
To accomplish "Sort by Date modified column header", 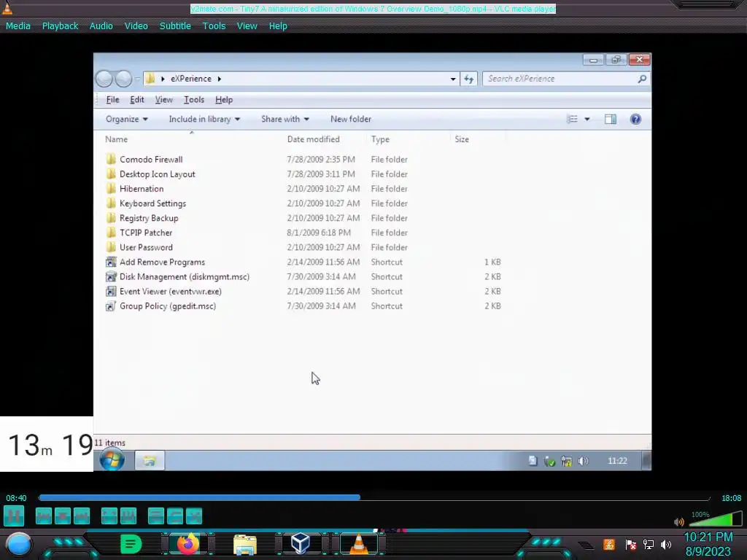I will point(314,139).
